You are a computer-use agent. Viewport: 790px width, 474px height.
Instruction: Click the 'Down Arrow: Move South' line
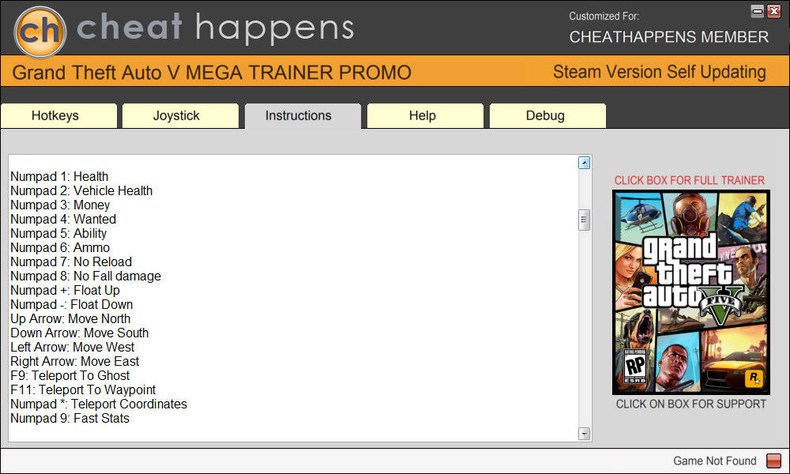(80, 333)
